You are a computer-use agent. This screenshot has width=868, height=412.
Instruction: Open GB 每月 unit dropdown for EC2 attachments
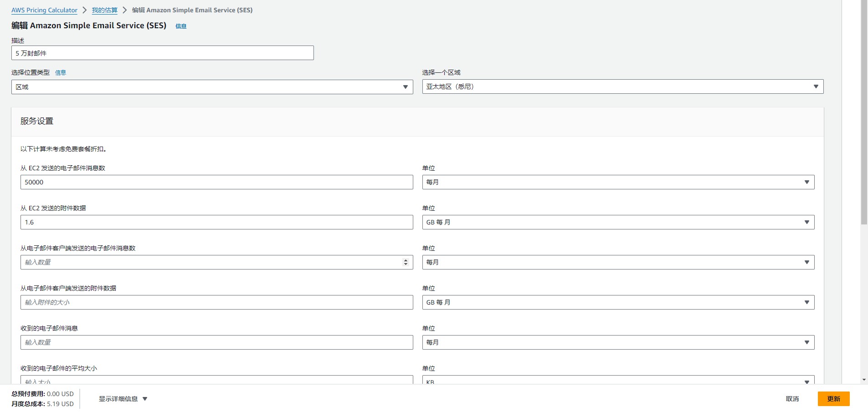[618, 222]
